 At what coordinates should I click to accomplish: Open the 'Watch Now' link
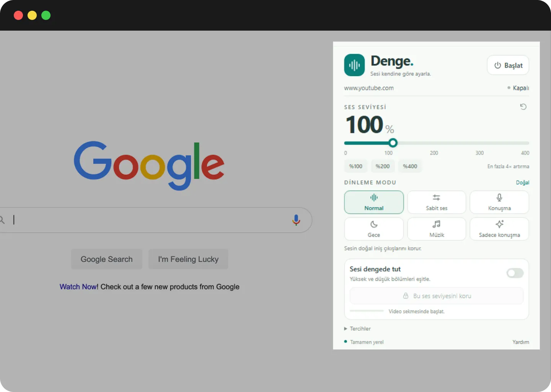tap(78, 287)
